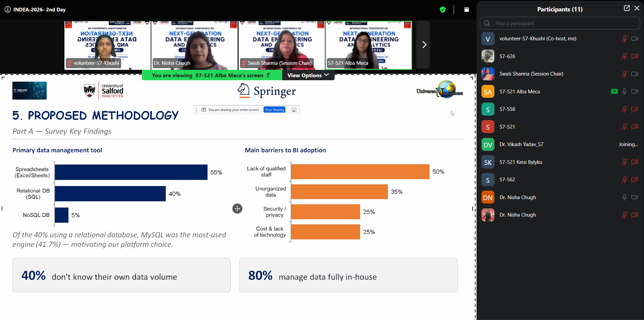
Task: Select Dr. Nisha Chugh video thumbnail
Action: 194,45
